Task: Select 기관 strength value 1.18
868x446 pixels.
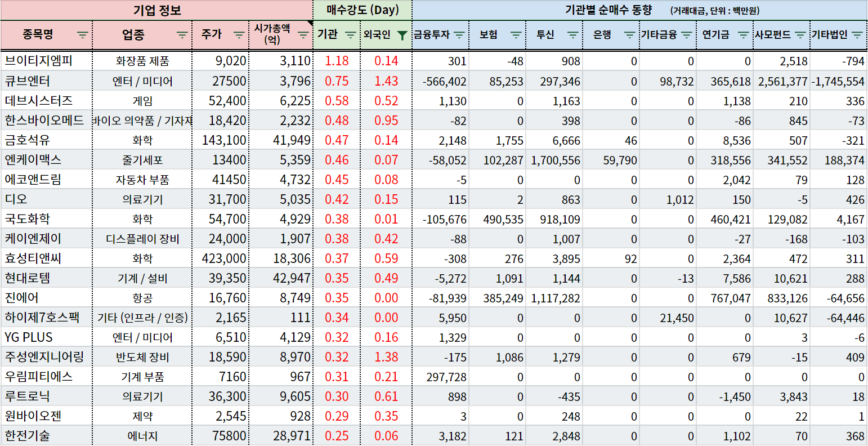Action: click(337, 61)
